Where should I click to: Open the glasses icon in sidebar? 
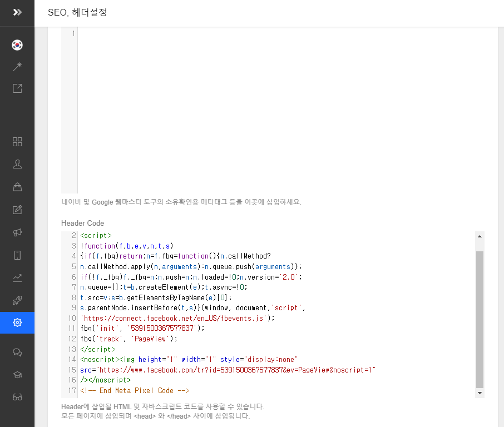point(17,397)
